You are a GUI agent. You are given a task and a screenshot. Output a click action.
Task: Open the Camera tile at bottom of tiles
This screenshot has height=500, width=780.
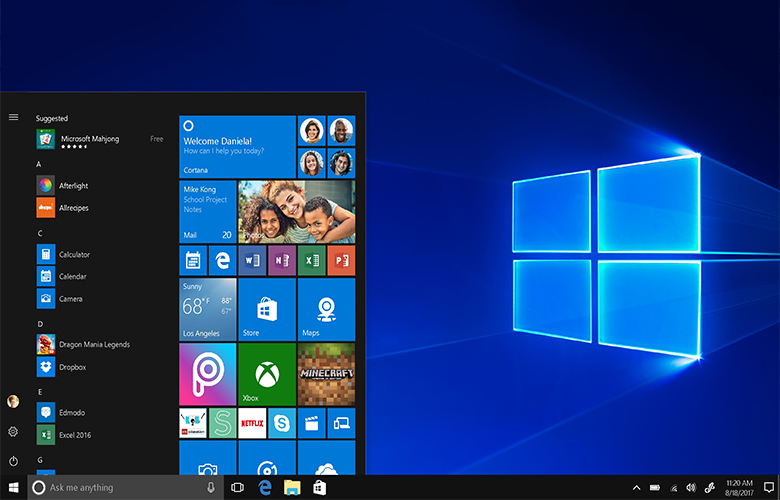pos(207,458)
